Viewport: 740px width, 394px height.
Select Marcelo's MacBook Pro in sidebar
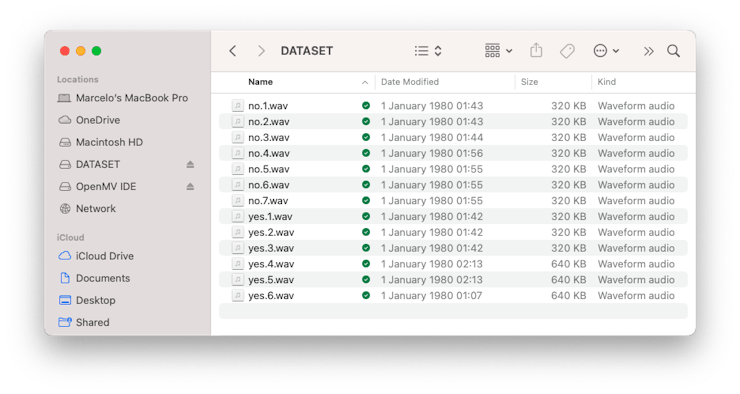tap(123, 98)
